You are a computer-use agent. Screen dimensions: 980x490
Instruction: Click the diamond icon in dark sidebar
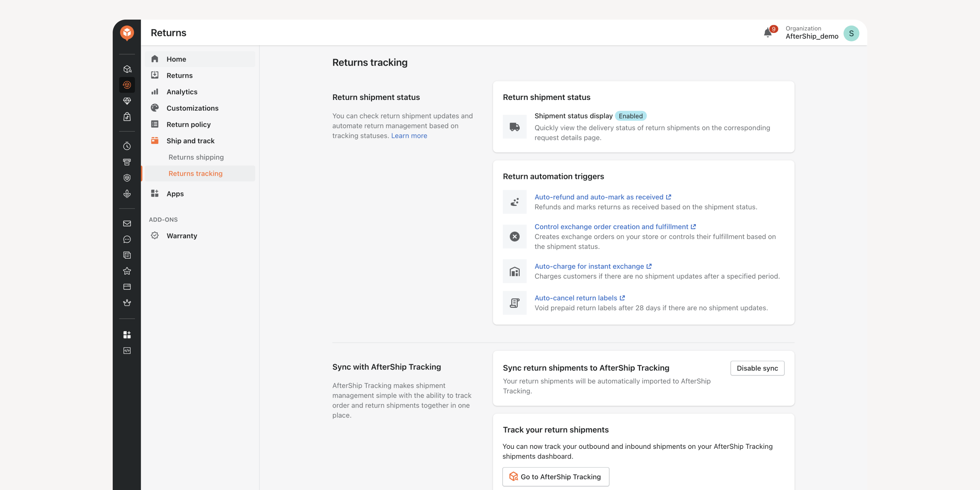(127, 101)
